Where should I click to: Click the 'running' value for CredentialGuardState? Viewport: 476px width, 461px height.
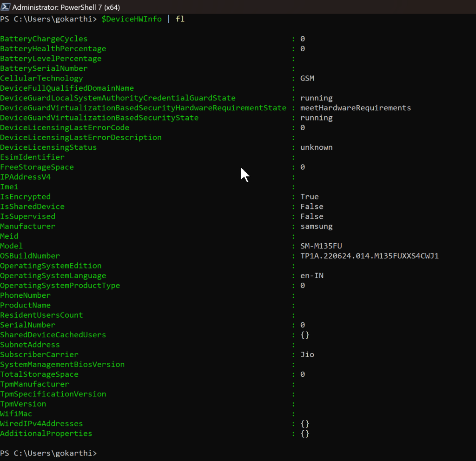click(x=316, y=98)
